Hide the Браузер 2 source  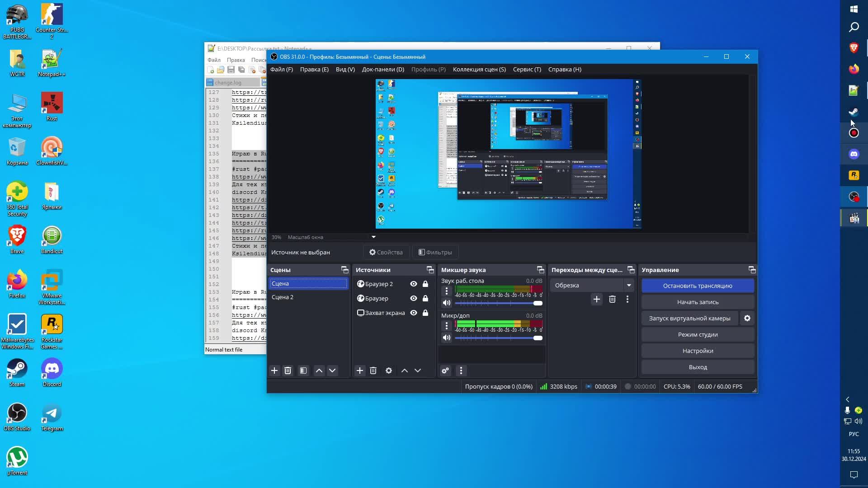pyautogui.click(x=413, y=284)
